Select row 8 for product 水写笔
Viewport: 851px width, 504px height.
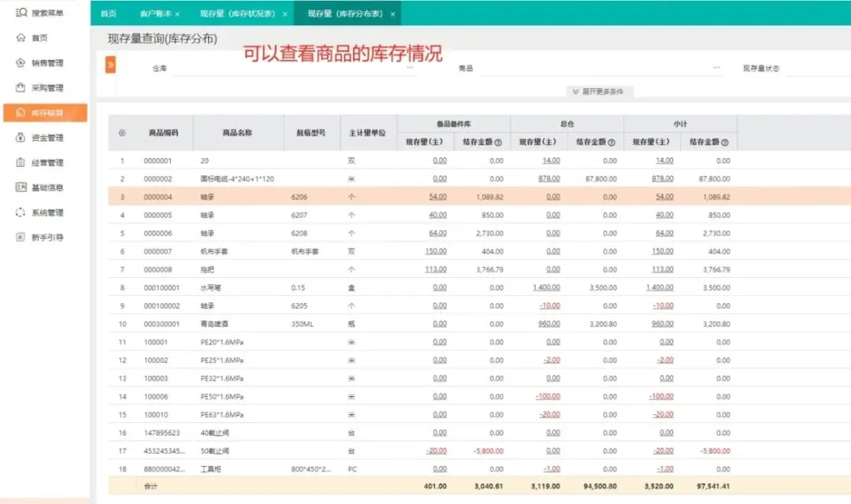point(479,287)
